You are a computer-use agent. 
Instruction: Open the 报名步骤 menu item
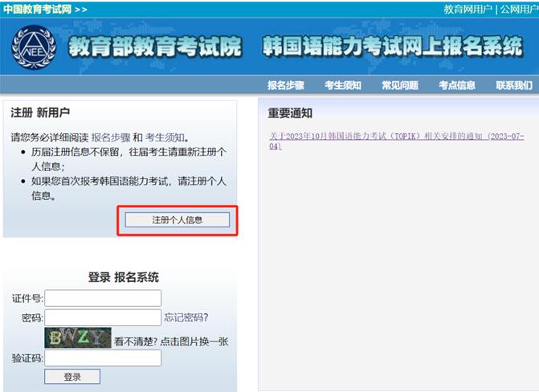(286, 85)
